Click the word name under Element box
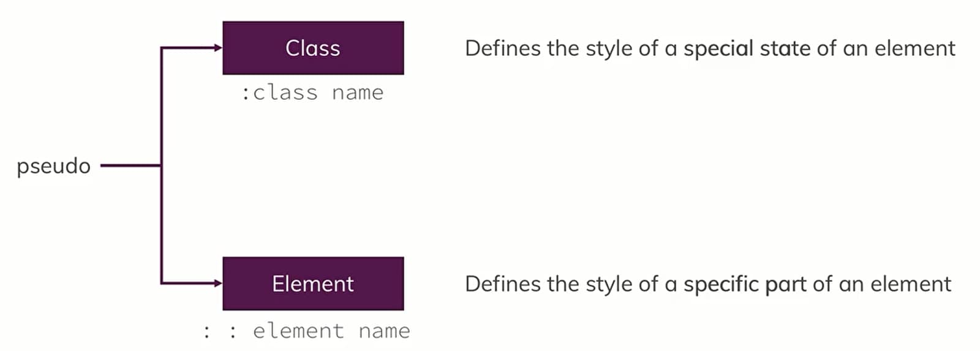 [384, 331]
